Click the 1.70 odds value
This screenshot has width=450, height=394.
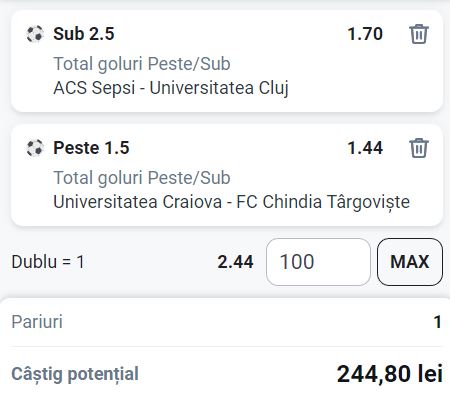click(x=365, y=34)
